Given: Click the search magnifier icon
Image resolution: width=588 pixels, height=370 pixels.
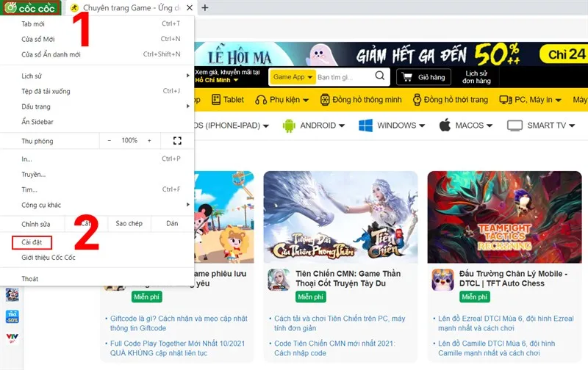Looking at the screenshot, I should pos(379,76).
